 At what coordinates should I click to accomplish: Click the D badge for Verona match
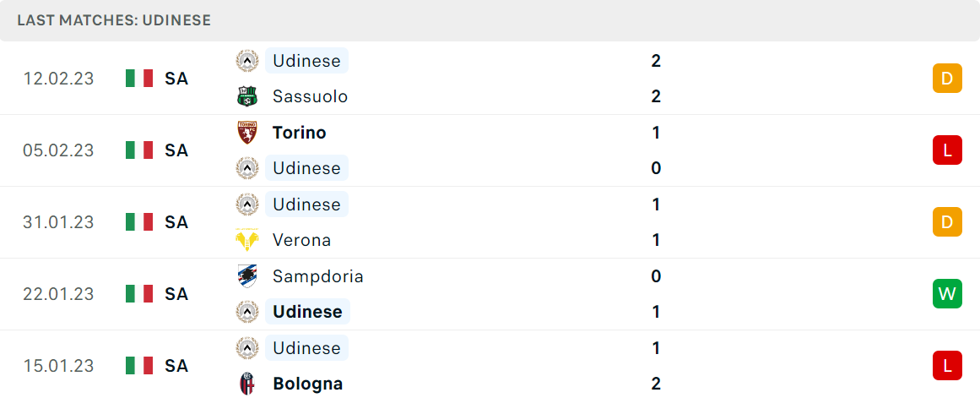coord(947,222)
